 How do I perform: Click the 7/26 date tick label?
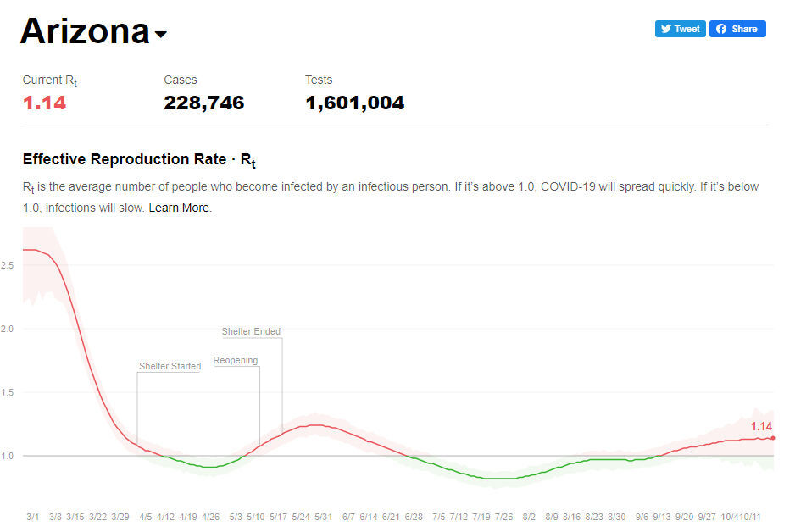click(503, 517)
